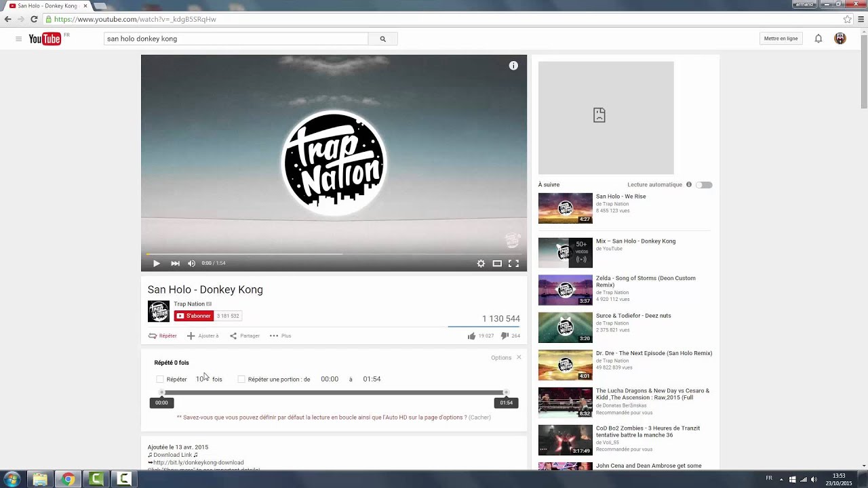Edit the portion end time 01:54
The image size is (868, 488).
pos(372,379)
